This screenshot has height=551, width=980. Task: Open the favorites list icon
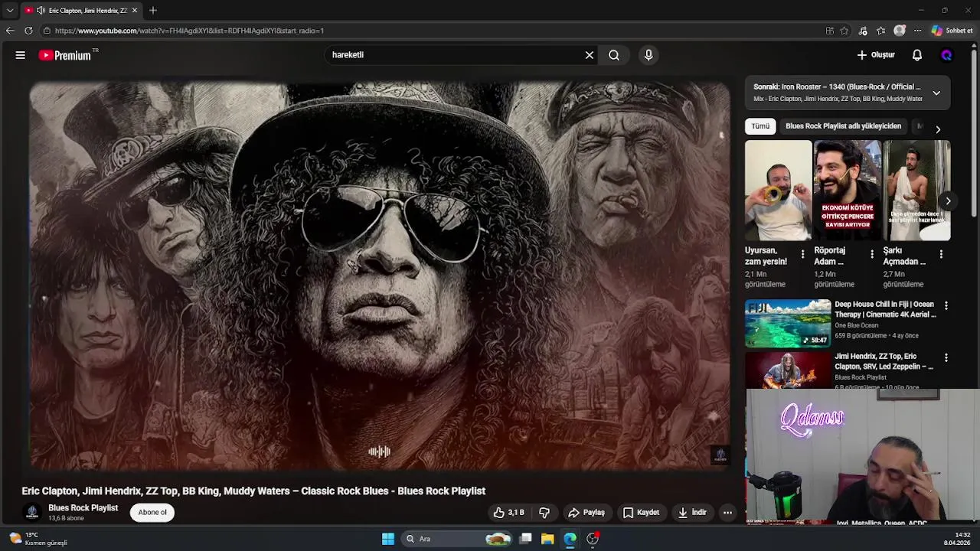(x=881, y=31)
